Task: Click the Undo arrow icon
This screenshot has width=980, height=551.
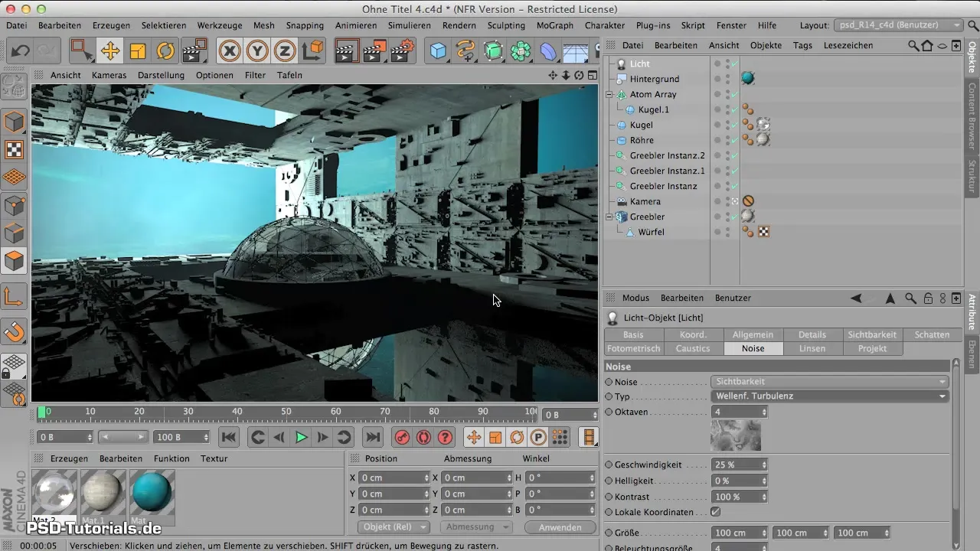Action: point(21,51)
